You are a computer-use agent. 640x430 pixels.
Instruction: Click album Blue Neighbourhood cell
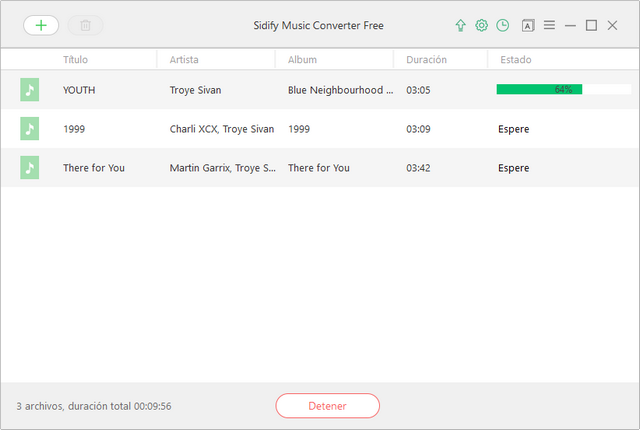point(340,90)
